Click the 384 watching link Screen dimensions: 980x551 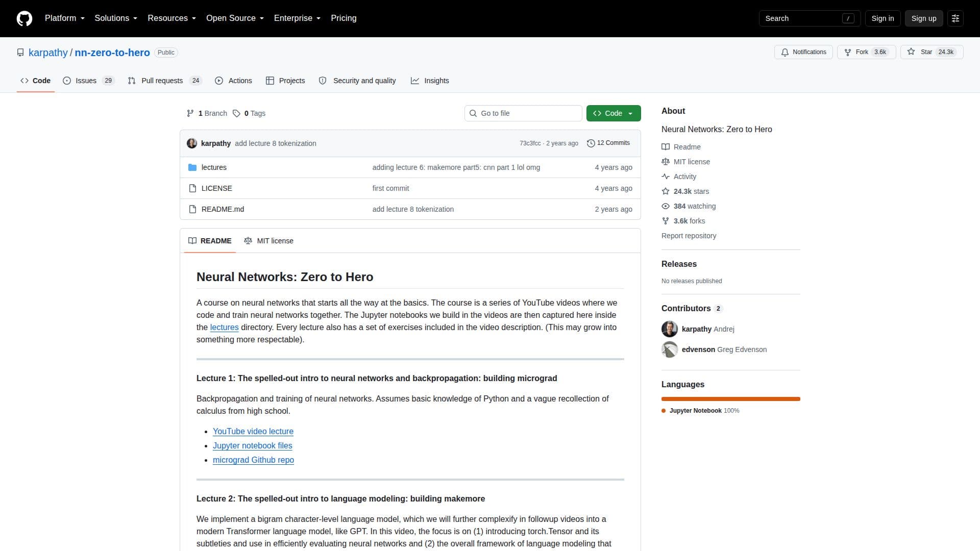tap(694, 206)
